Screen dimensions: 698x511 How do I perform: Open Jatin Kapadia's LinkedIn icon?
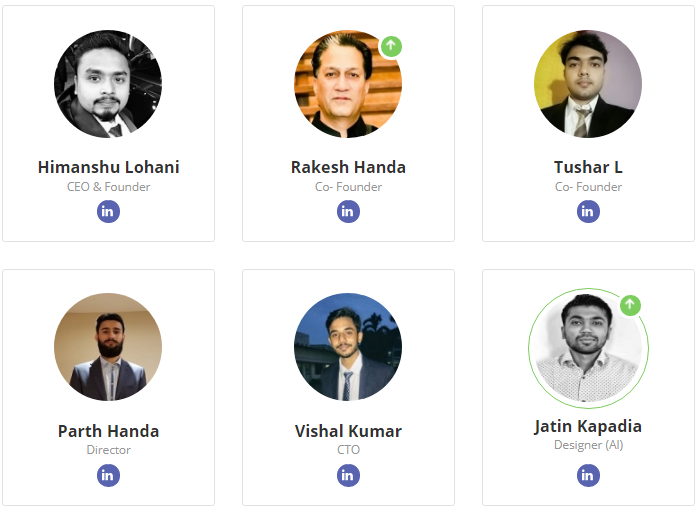588,476
